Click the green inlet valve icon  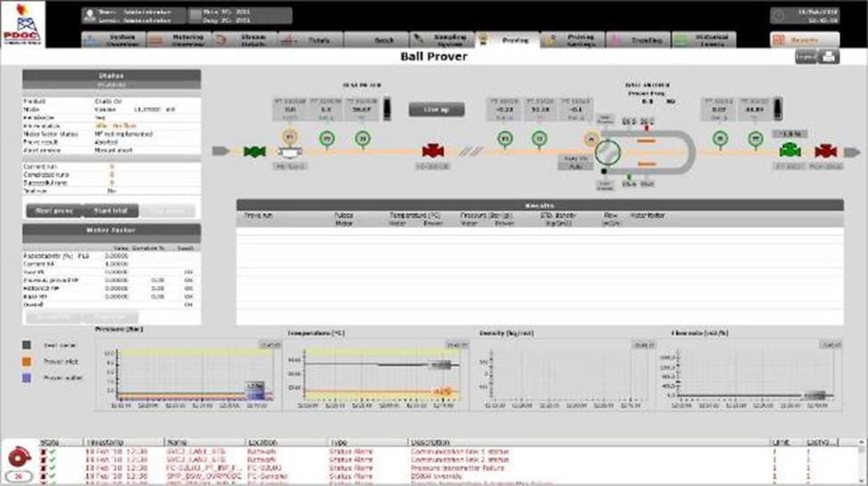(255, 152)
